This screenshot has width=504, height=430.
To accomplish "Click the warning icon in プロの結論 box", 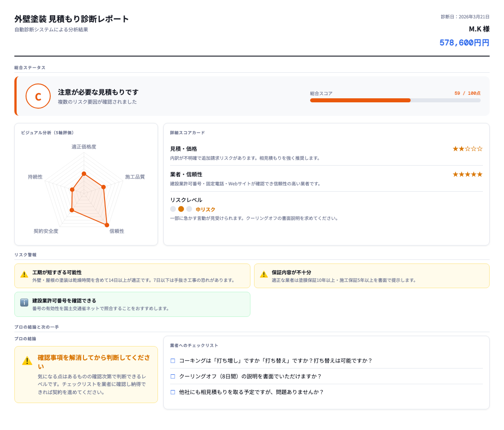I will point(26,360).
